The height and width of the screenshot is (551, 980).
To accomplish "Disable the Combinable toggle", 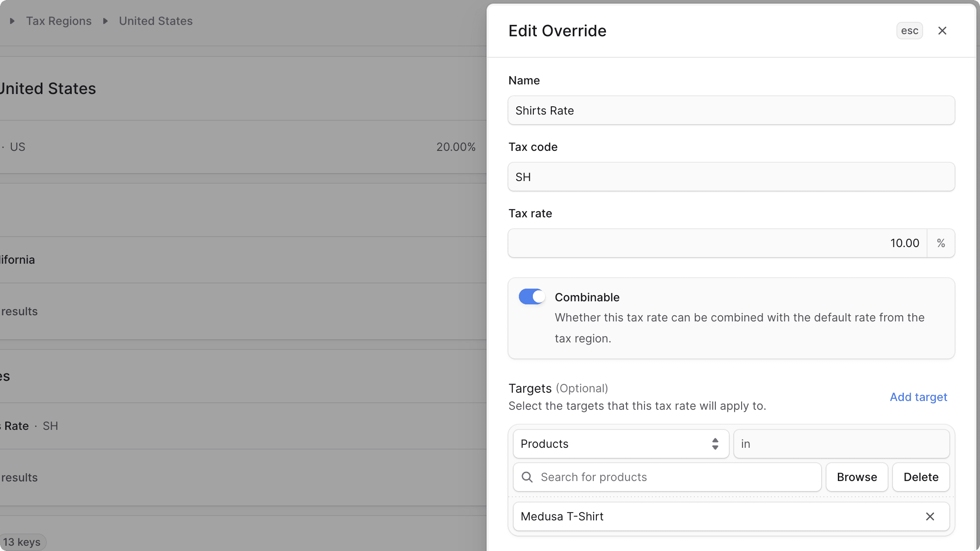I will [x=531, y=296].
